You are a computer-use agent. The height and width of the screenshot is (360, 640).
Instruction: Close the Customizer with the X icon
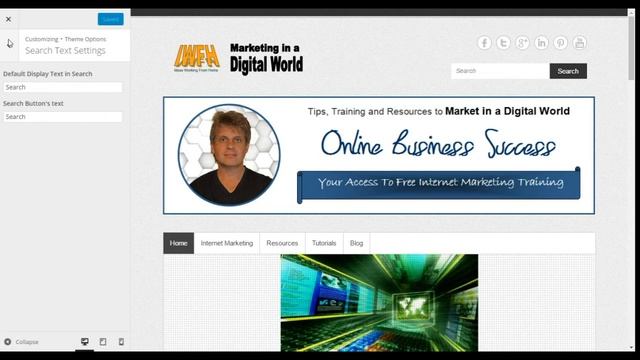click(8, 19)
